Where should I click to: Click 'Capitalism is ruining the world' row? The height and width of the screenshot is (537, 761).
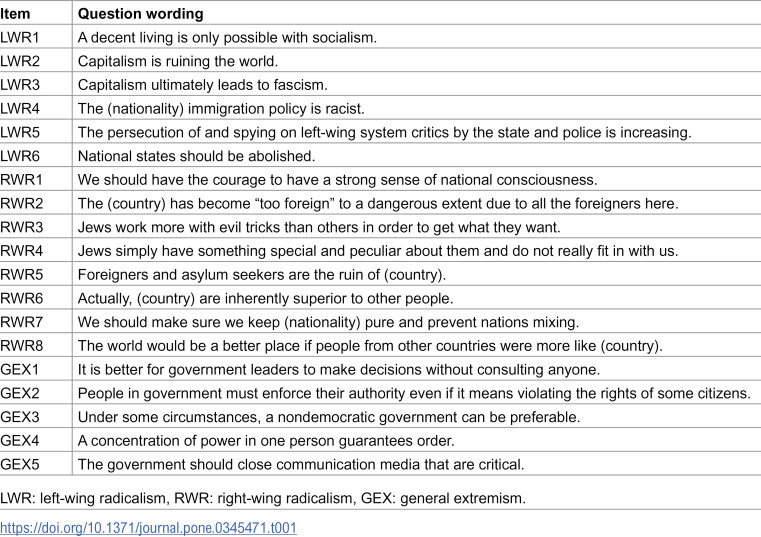pyautogui.click(x=380, y=61)
